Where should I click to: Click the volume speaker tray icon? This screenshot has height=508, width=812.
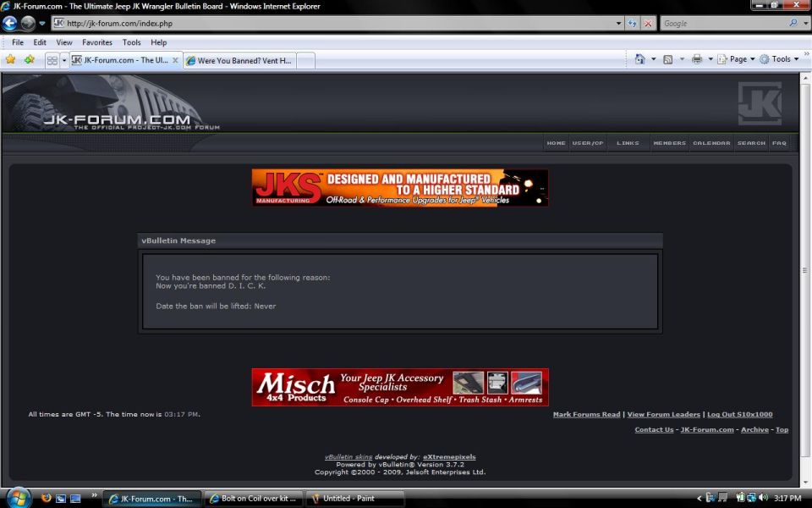(x=763, y=498)
